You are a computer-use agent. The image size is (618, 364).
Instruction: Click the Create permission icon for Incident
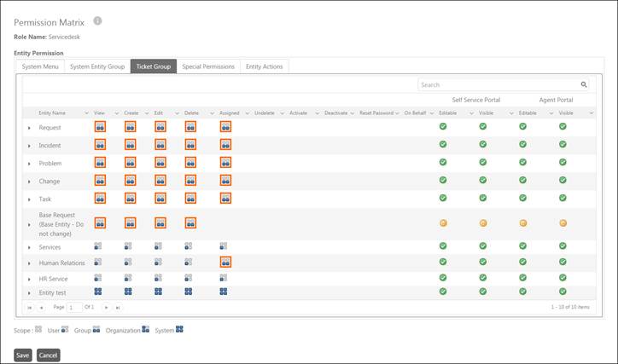[x=130, y=145]
